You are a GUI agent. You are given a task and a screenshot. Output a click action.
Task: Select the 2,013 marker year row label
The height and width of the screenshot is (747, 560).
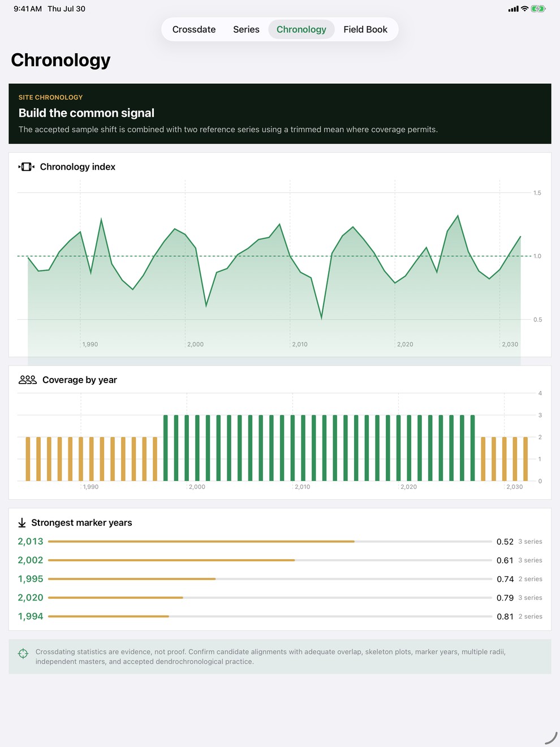pos(31,542)
